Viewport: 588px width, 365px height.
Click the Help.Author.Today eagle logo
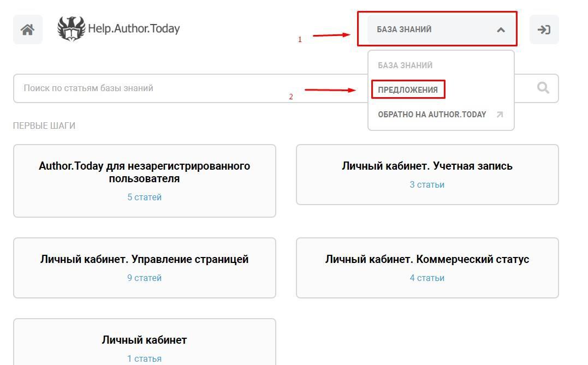(72, 29)
